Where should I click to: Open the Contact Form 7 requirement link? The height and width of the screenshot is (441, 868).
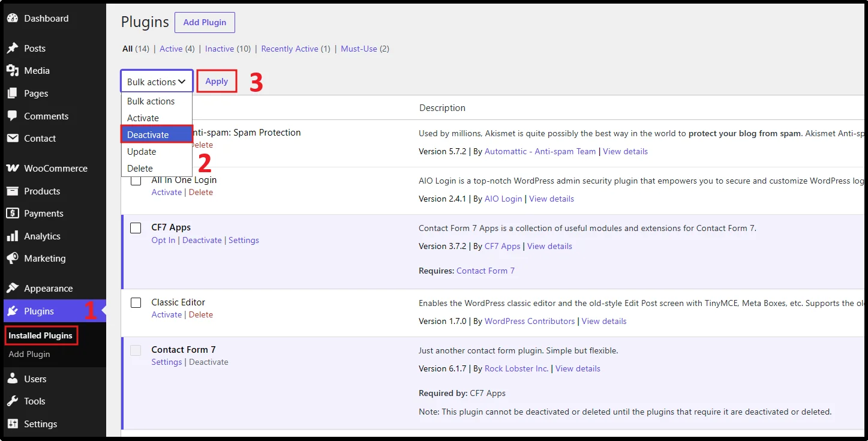[x=485, y=271]
